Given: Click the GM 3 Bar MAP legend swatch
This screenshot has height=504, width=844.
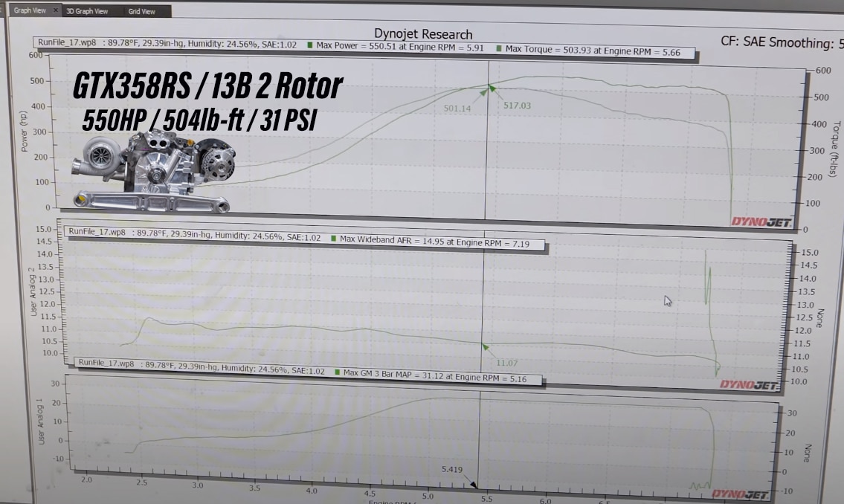Looking at the screenshot, I should coord(338,372).
